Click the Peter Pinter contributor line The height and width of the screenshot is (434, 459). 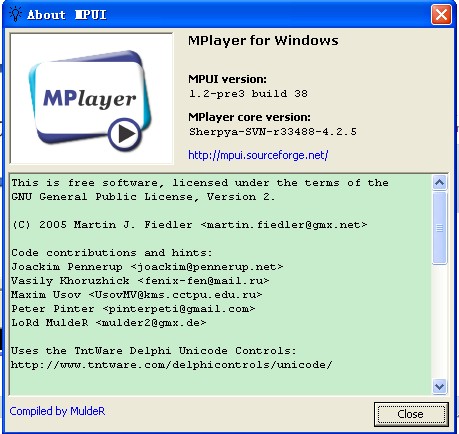pos(133,309)
